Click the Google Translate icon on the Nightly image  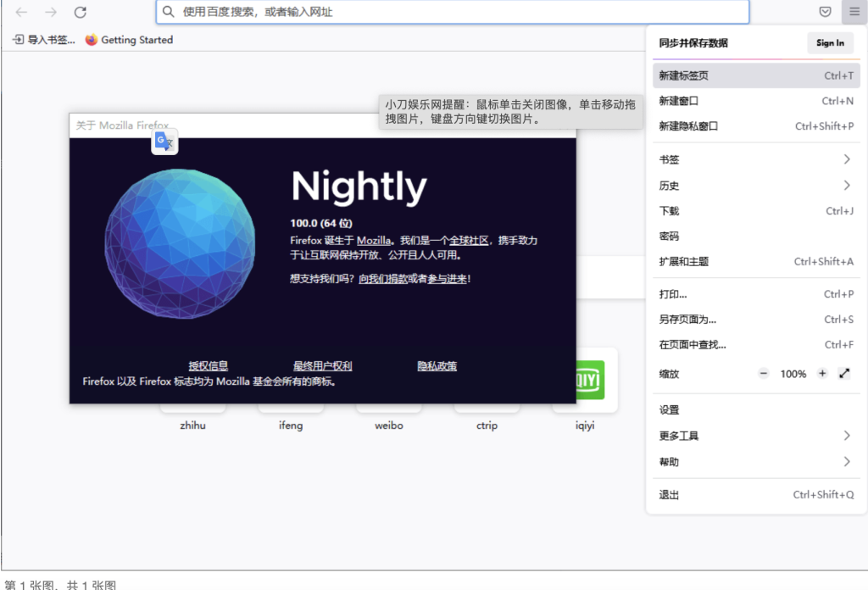click(164, 141)
